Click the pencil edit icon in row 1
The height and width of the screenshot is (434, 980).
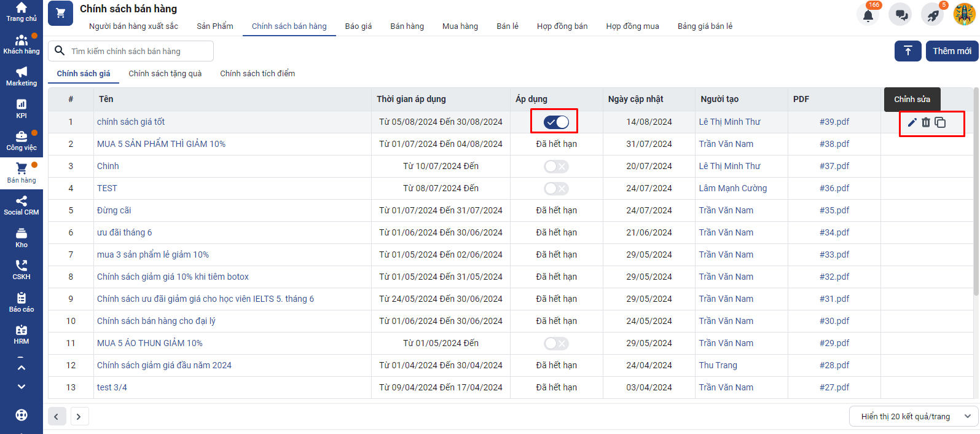click(912, 122)
